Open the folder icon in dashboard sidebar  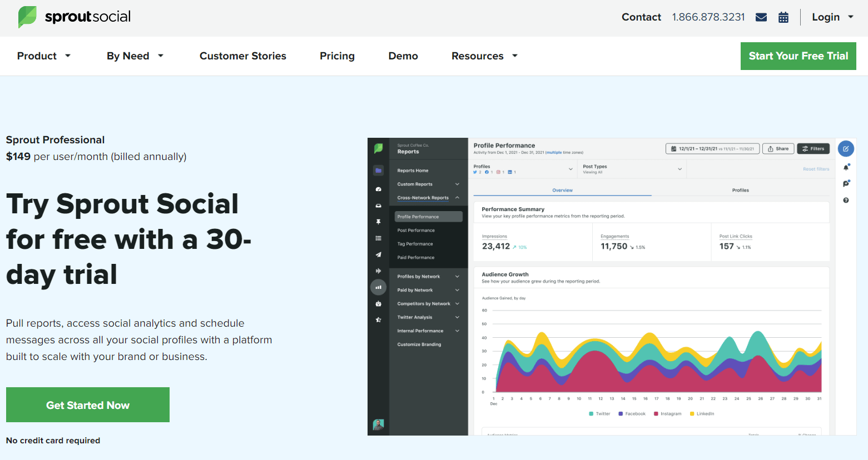(379, 171)
